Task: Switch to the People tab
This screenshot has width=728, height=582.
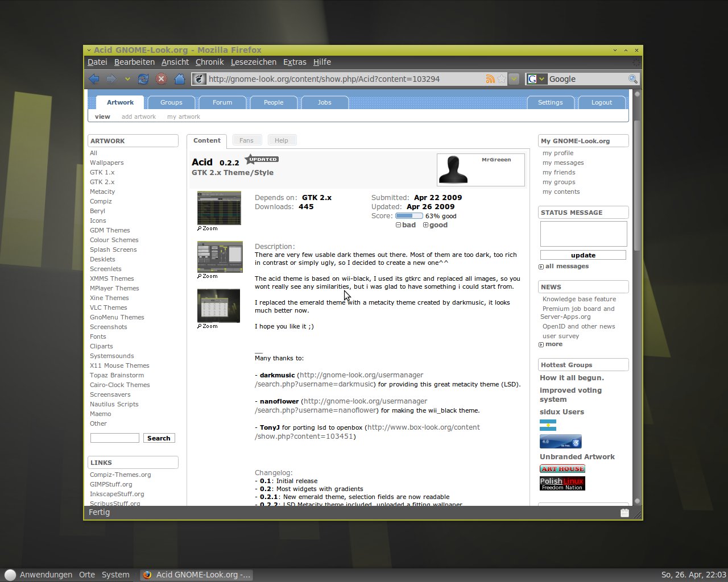Action: pos(274,102)
